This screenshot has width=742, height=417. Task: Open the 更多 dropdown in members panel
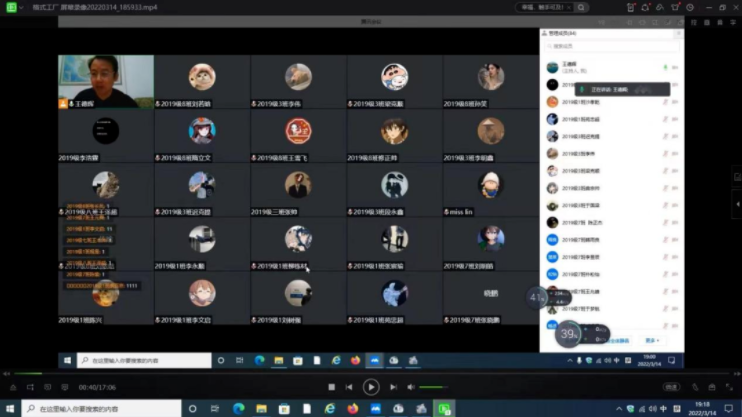click(x=652, y=340)
